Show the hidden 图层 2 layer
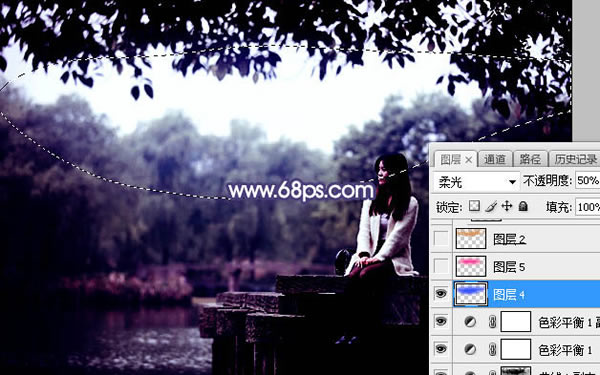This screenshot has width=600, height=375. click(x=441, y=239)
